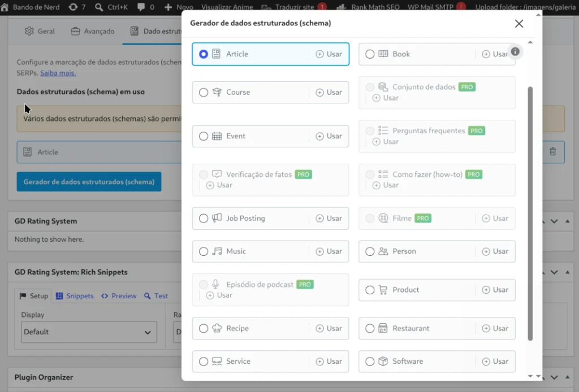Open the Setup tab in Rich Snippets

pyautogui.click(x=33, y=296)
